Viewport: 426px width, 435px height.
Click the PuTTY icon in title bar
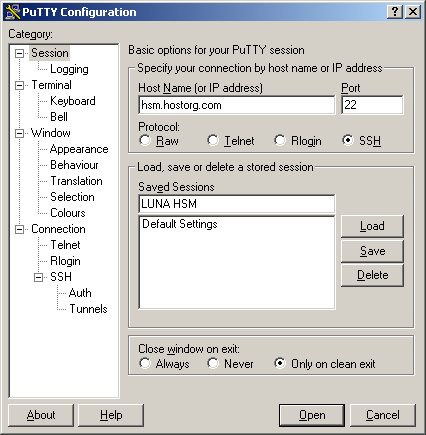(13, 12)
